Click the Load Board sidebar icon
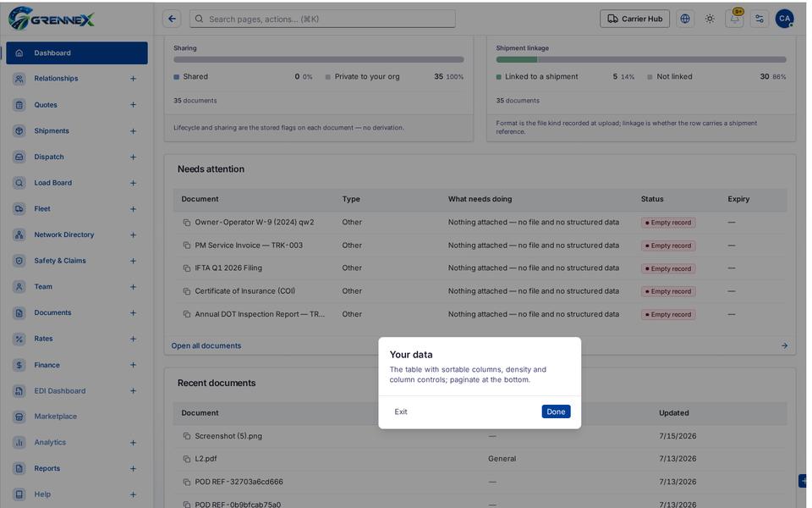Screen dimensions: 812x508 [19, 183]
